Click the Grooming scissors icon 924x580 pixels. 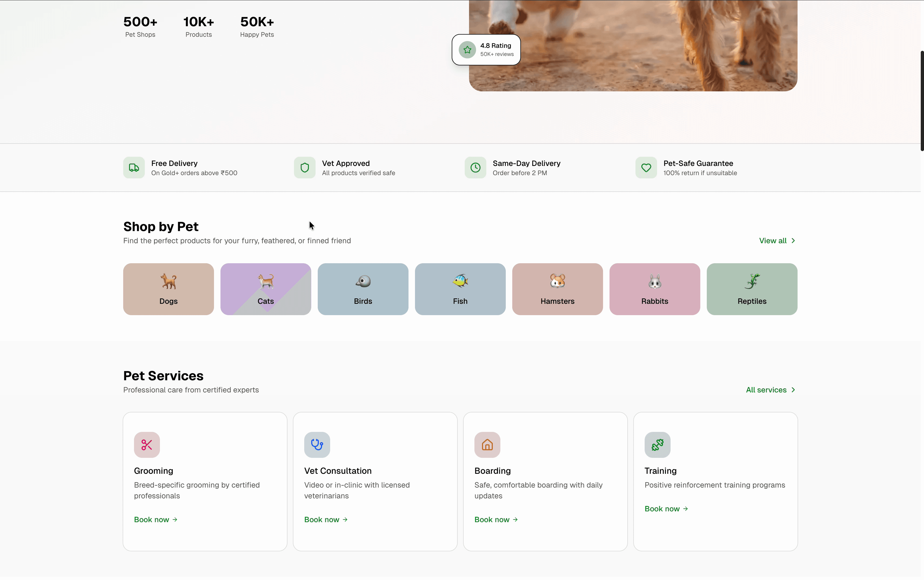click(x=147, y=445)
